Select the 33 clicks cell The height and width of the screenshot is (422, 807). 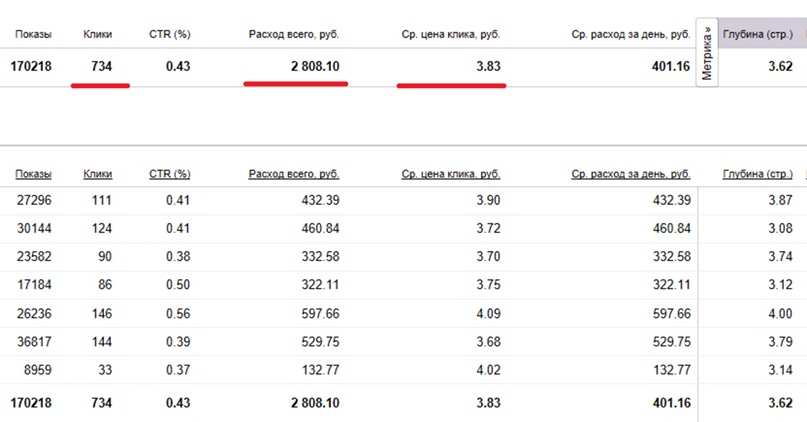point(104,369)
